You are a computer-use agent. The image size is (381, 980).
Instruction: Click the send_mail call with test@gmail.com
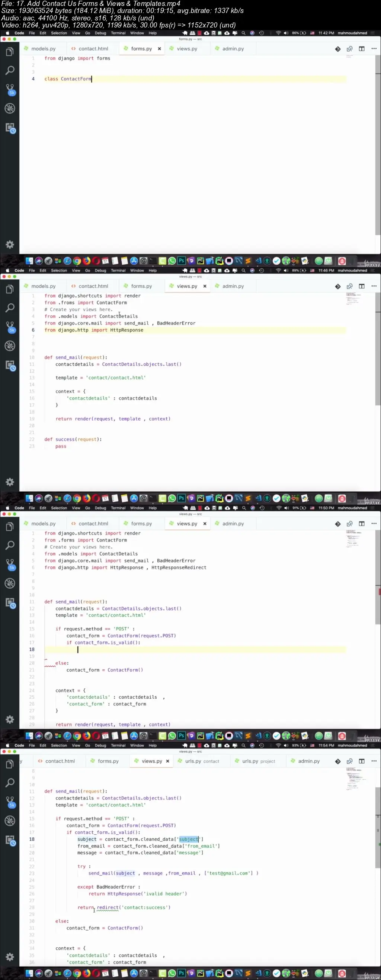173,873
